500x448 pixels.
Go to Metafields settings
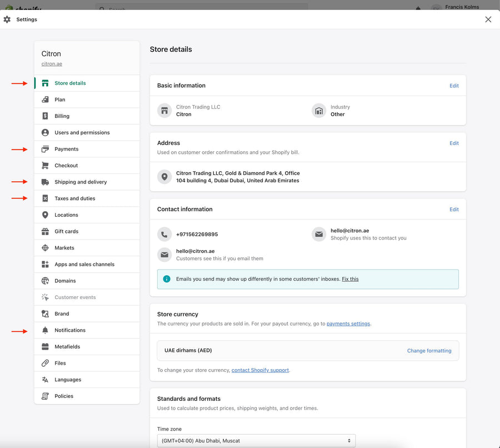87,347
